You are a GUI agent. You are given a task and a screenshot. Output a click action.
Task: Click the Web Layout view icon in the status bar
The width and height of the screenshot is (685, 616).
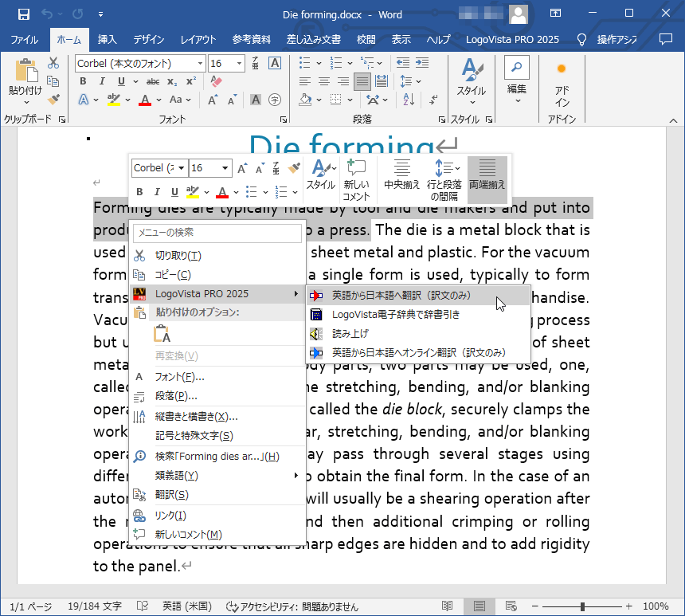click(x=511, y=606)
